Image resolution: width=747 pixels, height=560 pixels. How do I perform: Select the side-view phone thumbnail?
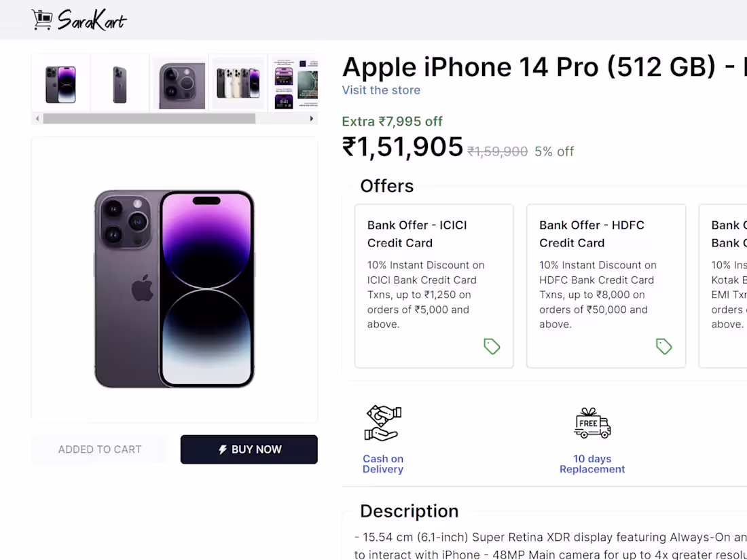(x=120, y=84)
